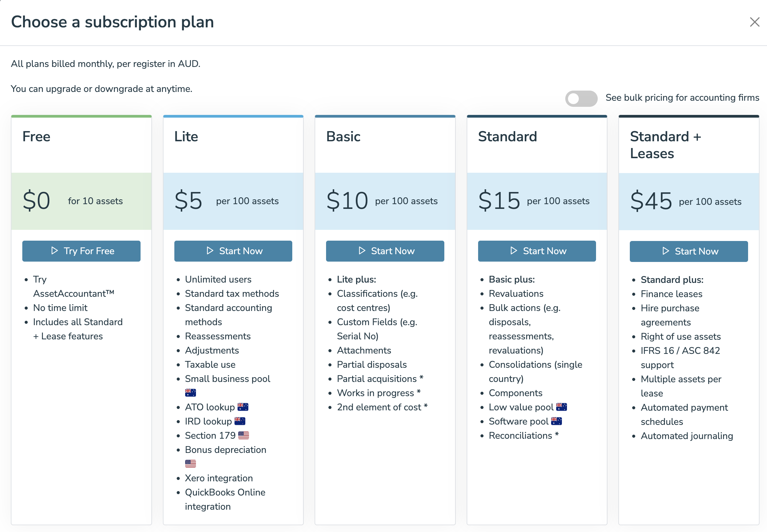Click Start Now on the Standard plan
The image size is (767, 532).
pyautogui.click(x=537, y=251)
